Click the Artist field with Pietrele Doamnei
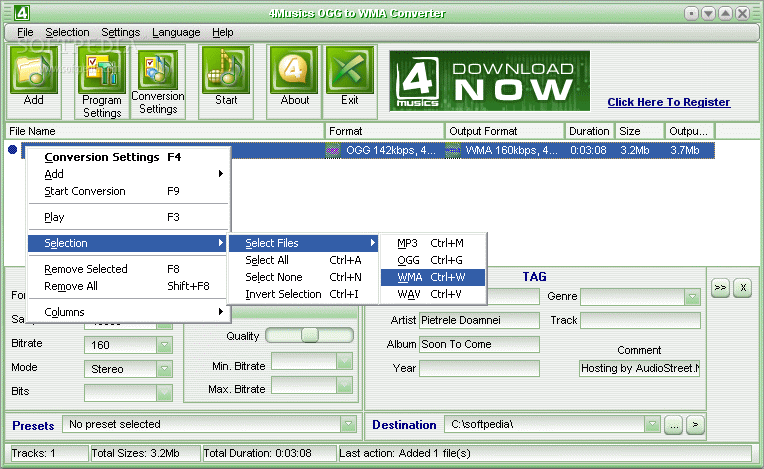The height and width of the screenshot is (469, 764). click(x=479, y=320)
